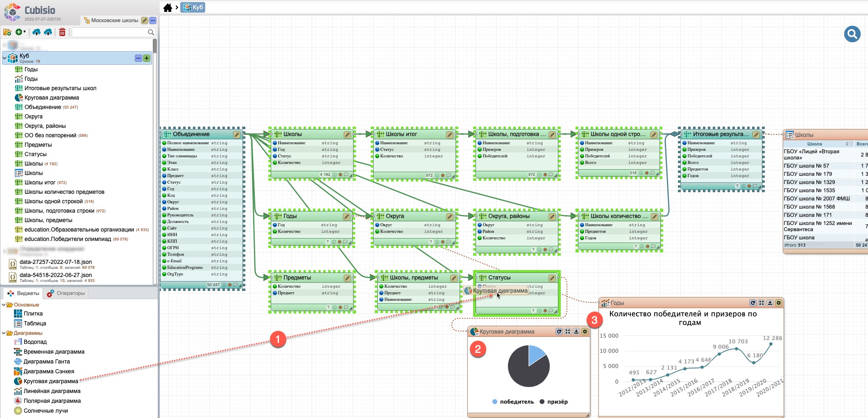Image resolution: width=868 pixels, height=418 pixels.
Task: Open the blue magnifier search on the canvas
Action: [x=852, y=34]
